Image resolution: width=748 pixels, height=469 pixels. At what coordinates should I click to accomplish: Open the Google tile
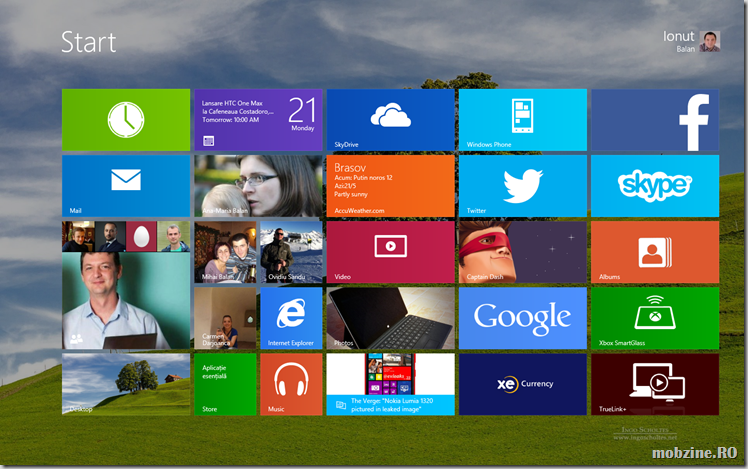point(522,318)
